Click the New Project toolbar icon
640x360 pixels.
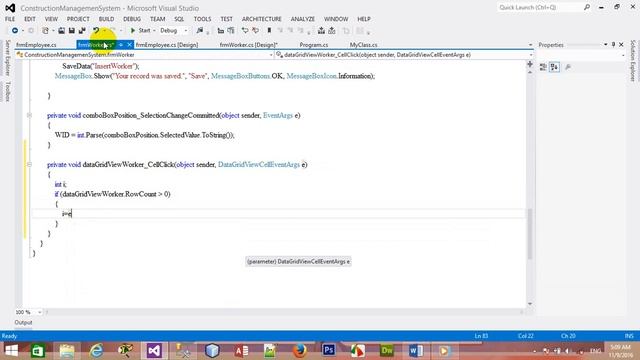tap(45, 31)
